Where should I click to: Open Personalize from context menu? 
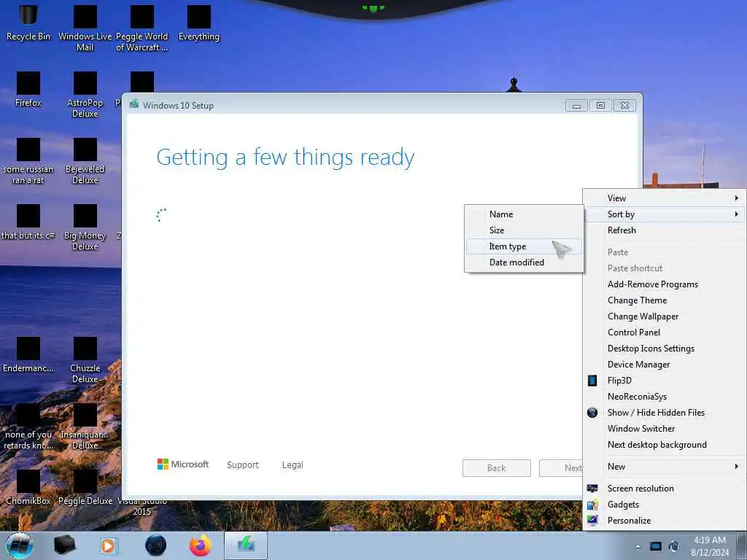point(664,521)
